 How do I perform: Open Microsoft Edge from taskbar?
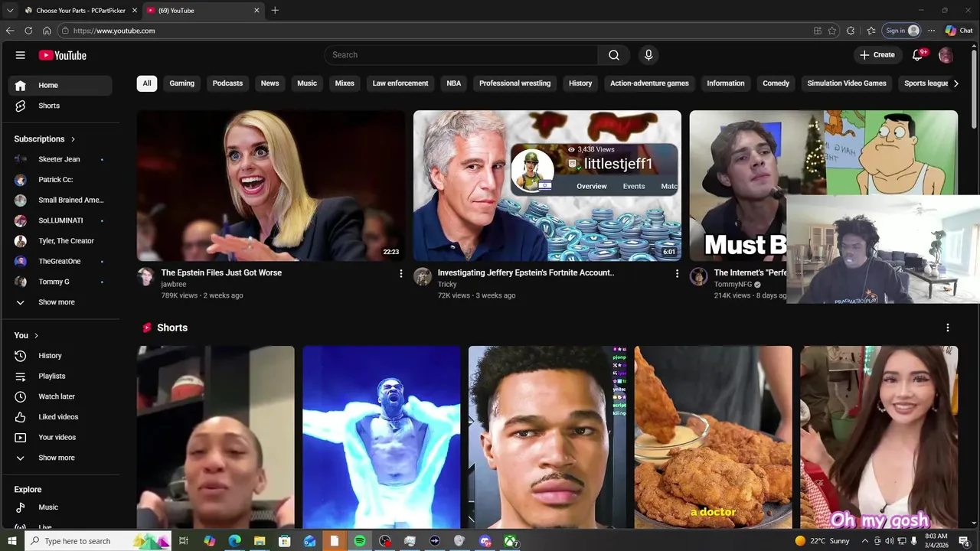tap(234, 541)
